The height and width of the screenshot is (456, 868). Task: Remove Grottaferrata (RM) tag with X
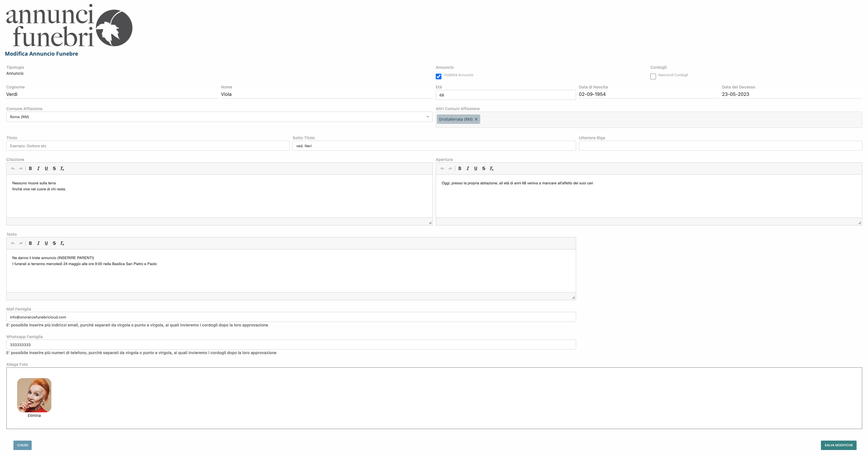(476, 119)
